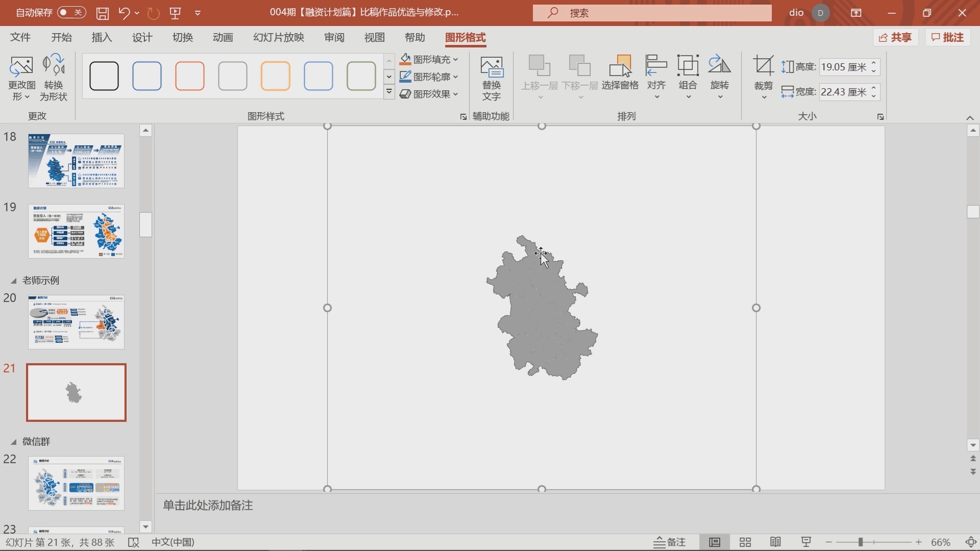This screenshot has height=551, width=980.
Task: Click the search (搜索) box
Action: click(652, 13)
